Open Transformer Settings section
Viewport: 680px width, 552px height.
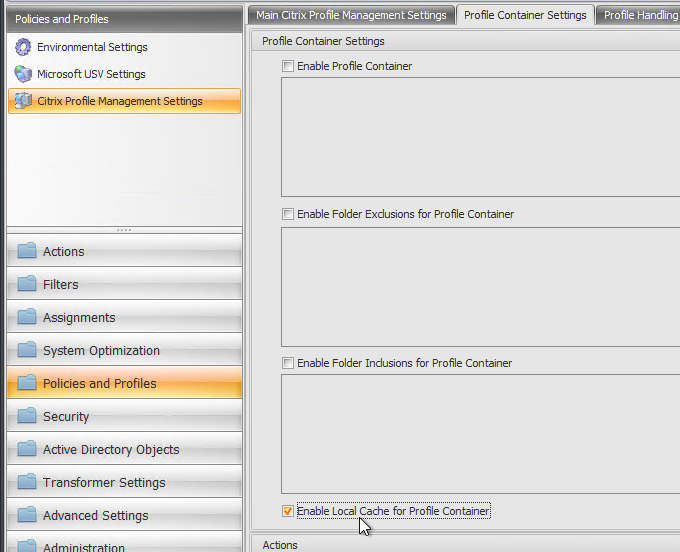click(124, 482)
